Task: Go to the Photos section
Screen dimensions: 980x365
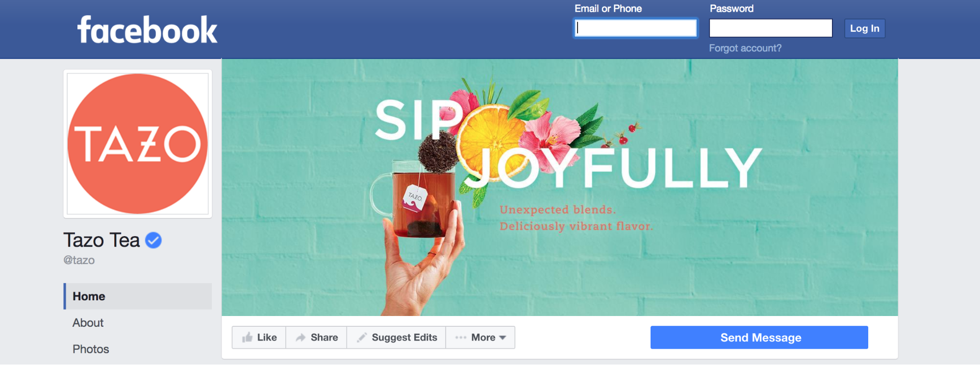Action: (x=91, y=349)
